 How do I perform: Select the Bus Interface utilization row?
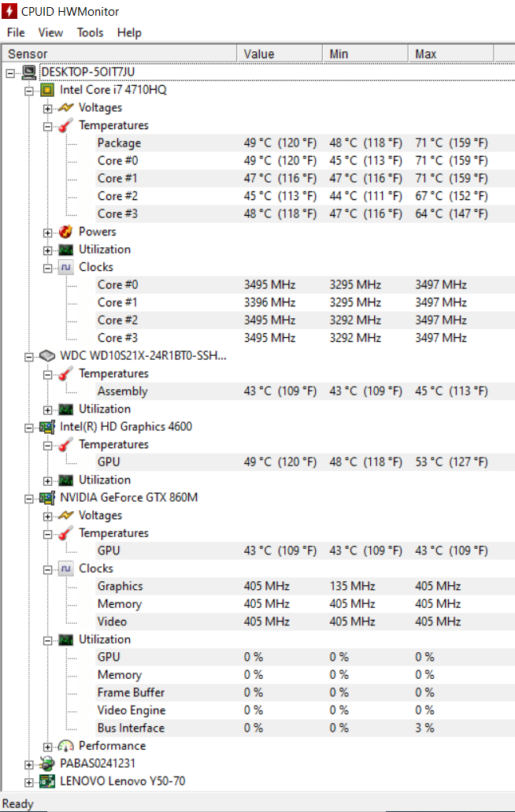[306, 728]
